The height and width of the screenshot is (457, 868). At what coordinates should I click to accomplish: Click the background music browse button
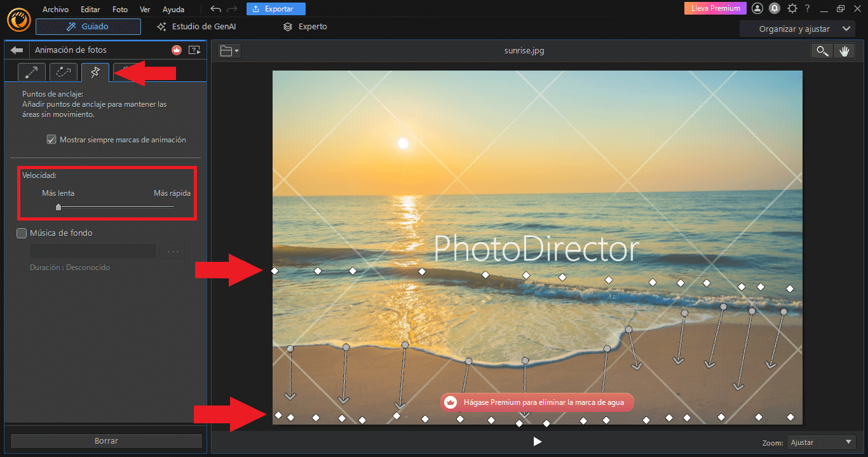point(173,252)
